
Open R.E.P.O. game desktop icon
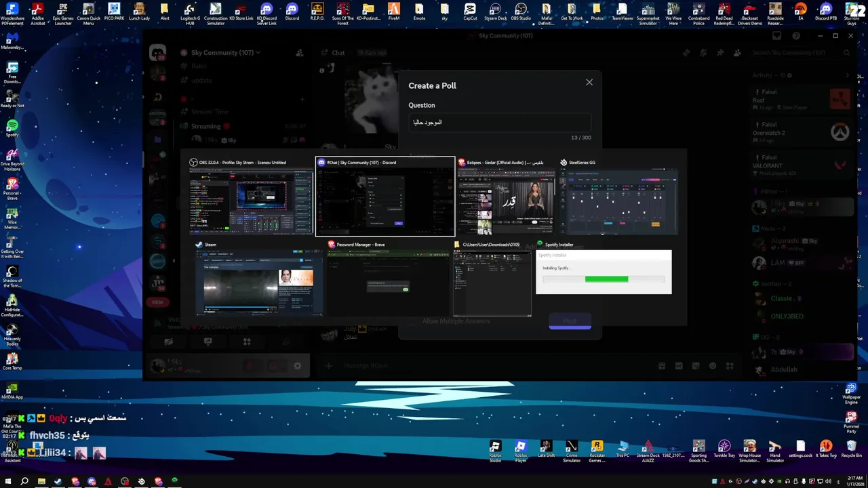pyautogui.click(x=317, y=12)
